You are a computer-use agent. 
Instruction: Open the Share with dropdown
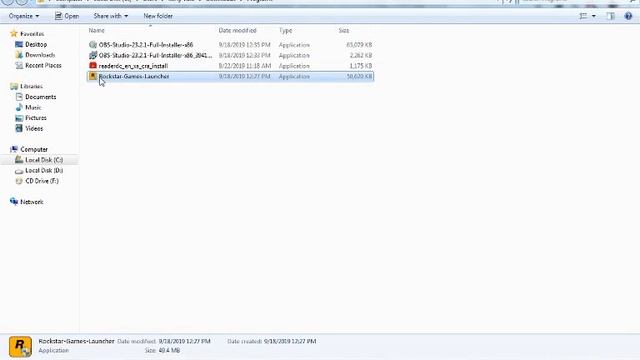[111, 16]
